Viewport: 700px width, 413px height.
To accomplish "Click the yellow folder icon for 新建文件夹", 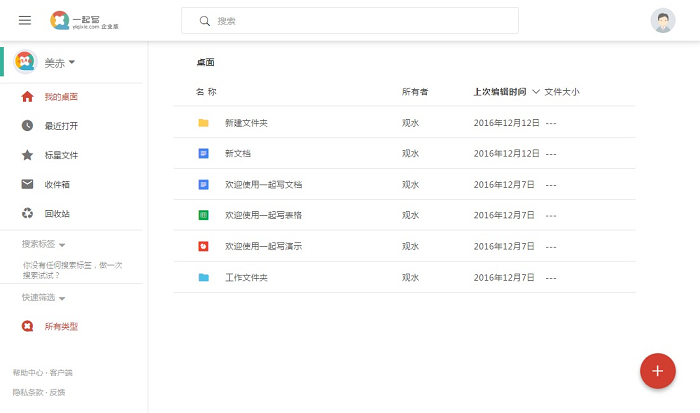I will coord(203,123).
